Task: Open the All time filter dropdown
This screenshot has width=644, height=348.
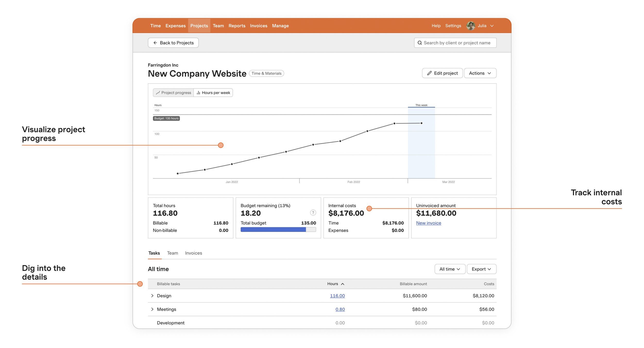Action: click(x=450, y=269)
